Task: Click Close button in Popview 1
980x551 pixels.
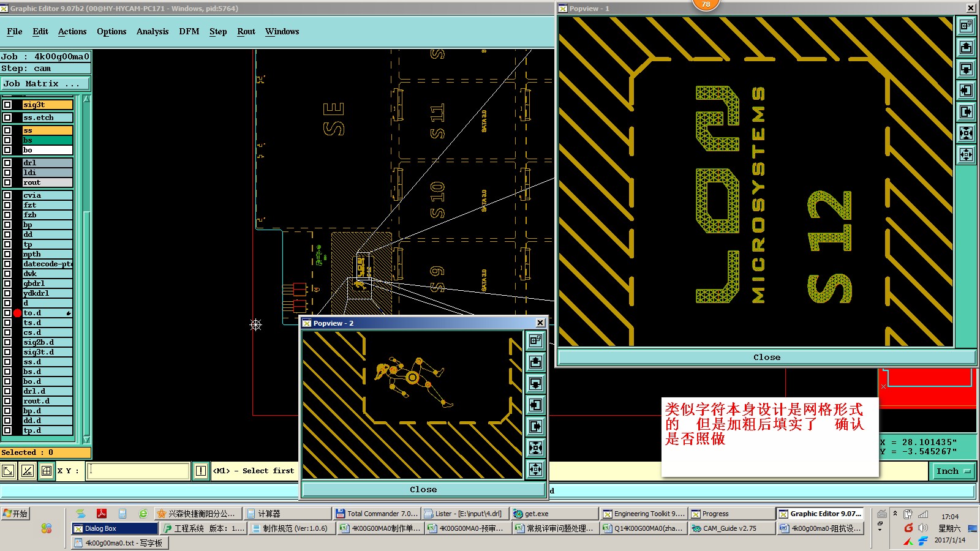Action: point(767,357)
